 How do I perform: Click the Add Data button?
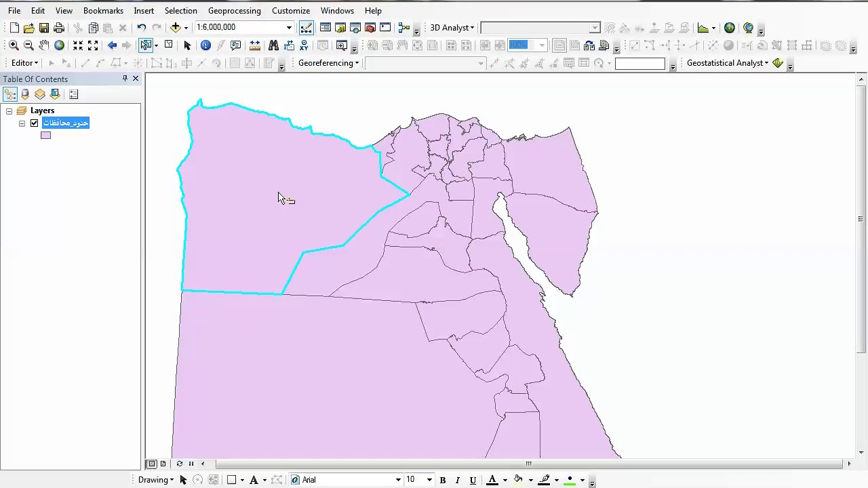tap(176, 28)
